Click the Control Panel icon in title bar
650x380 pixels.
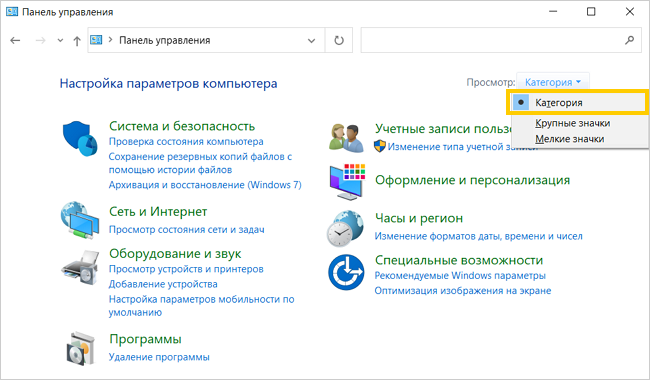click(x=12, y=12)
